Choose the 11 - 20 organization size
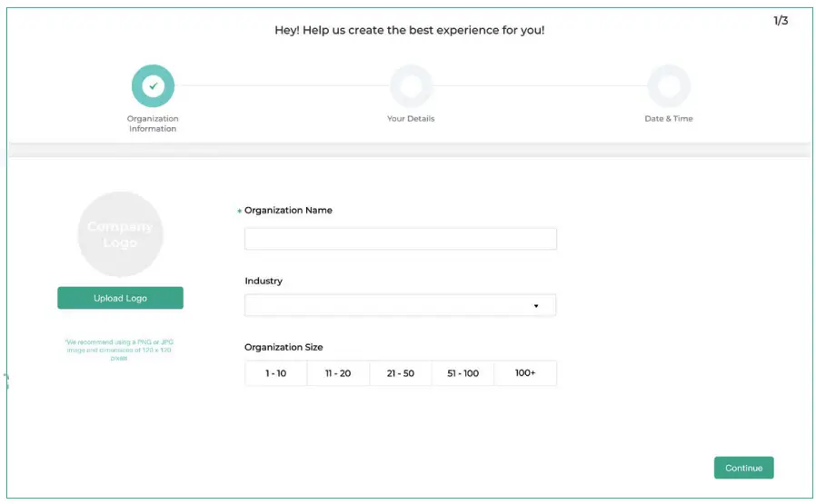Viewport: 816px width, 504px height. (x=338, y=373)
